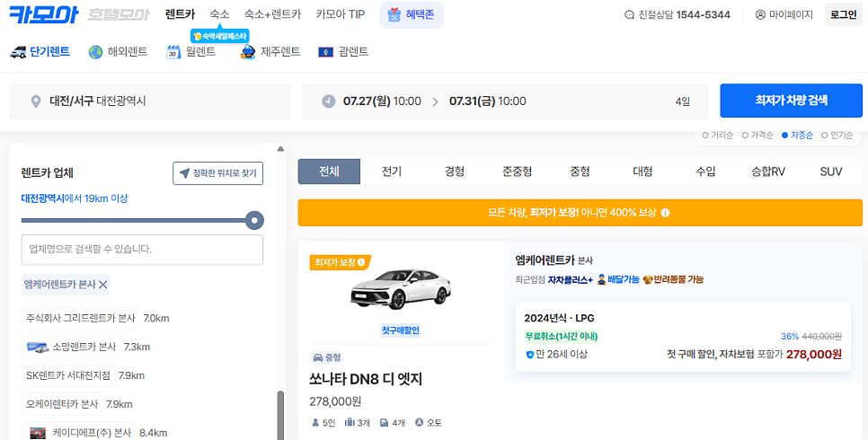Image resolution: width=868 pixels, height=440 pixels.
Task: Click the 엠케어렌트카 본사 provider name
Action: tap(554, 260)
